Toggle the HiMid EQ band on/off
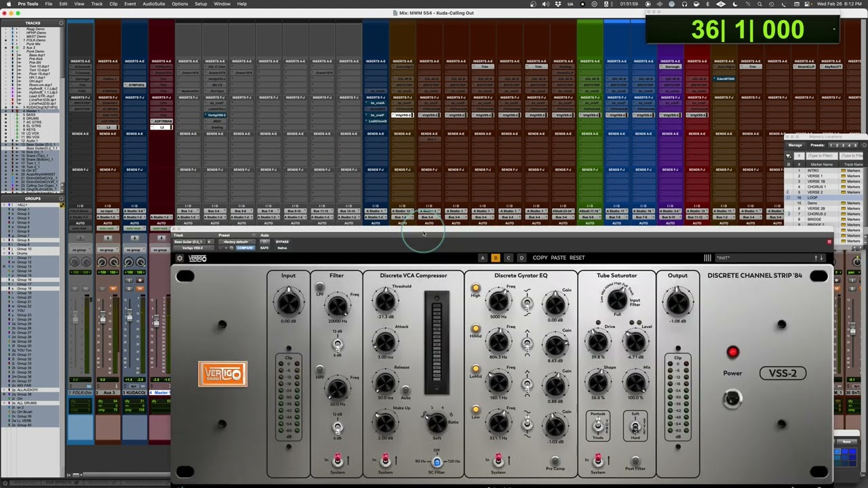The width and height of the screenshot is (868, 488). point(475,329)
